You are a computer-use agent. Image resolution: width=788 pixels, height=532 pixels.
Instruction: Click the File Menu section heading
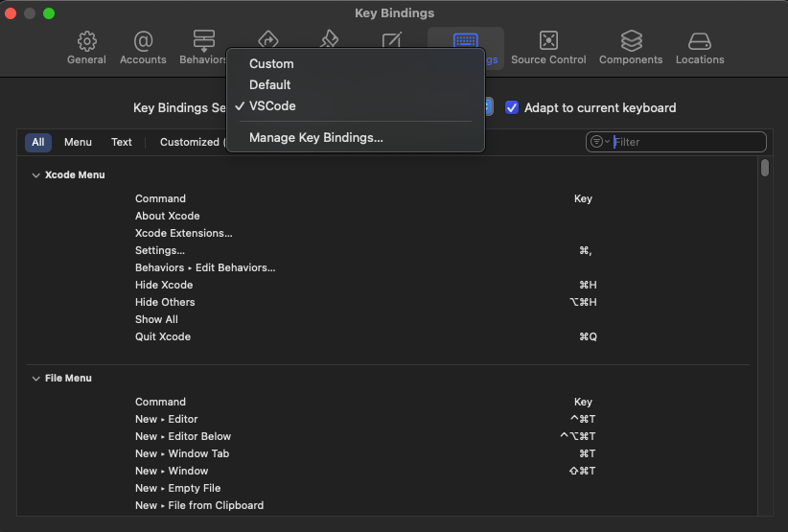pos(68,378)
